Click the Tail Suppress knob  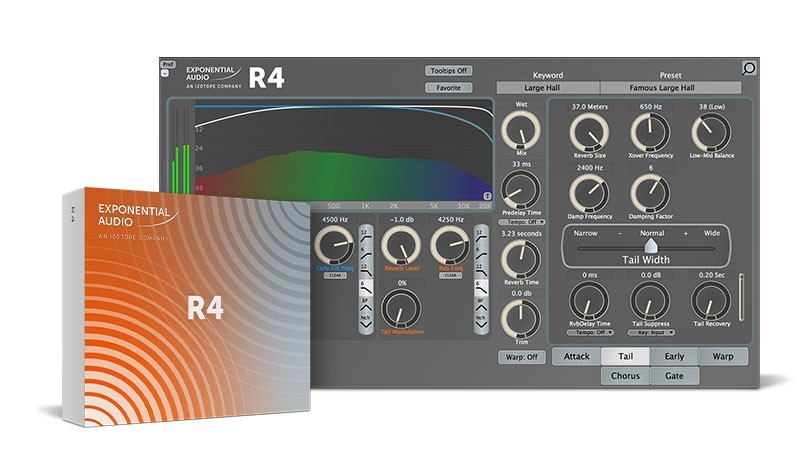point(651,301)
